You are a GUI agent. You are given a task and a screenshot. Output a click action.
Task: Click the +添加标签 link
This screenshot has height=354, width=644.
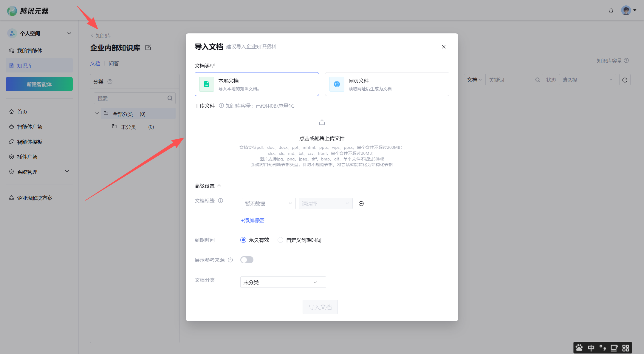coord(253,220)
